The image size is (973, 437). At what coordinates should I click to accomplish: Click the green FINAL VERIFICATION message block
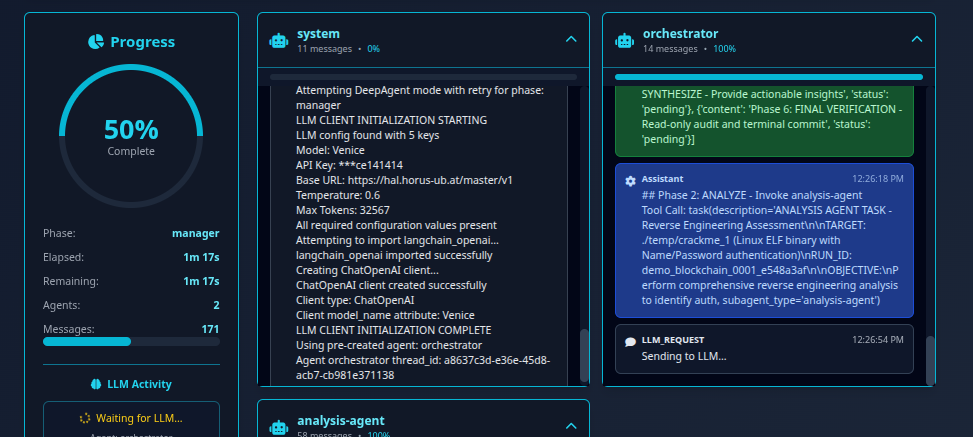[764, 122]
